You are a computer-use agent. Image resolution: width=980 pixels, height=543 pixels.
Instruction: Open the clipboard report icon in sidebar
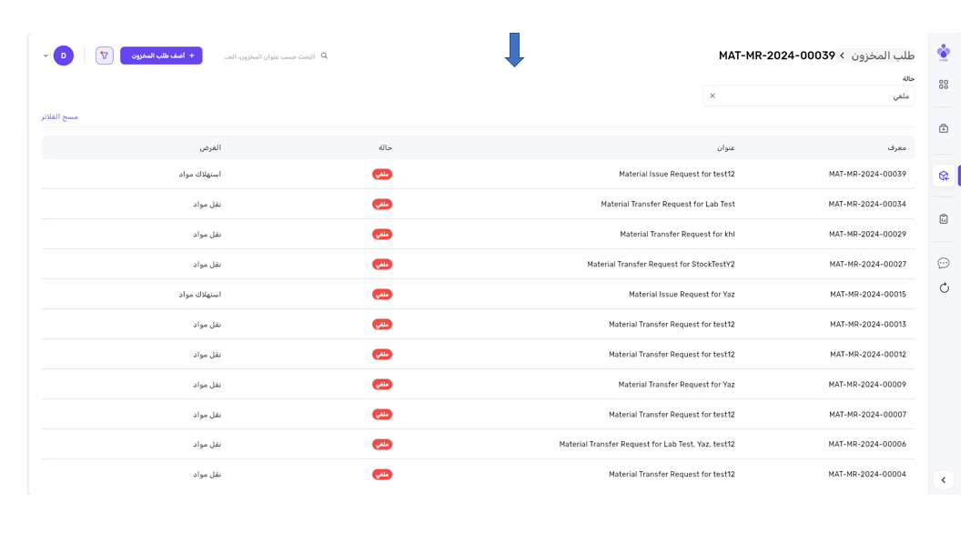[944, 219]
